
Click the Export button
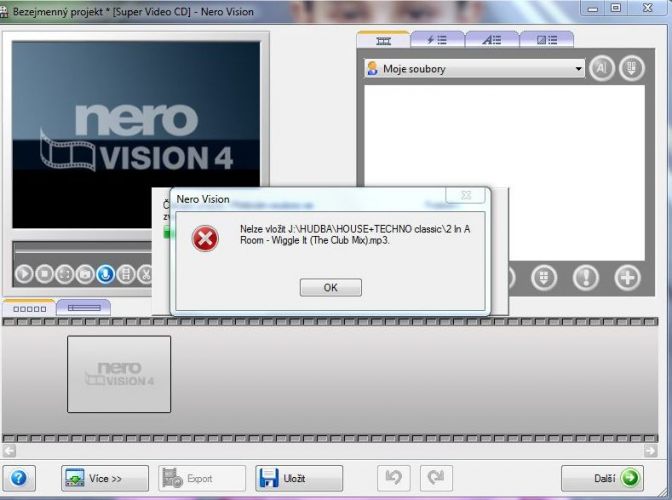[x=201, y=478]
